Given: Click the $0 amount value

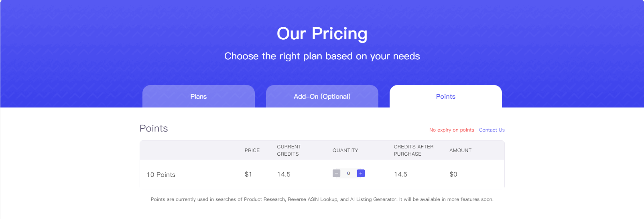Looking at the screenshot, I should coord(453,174).
